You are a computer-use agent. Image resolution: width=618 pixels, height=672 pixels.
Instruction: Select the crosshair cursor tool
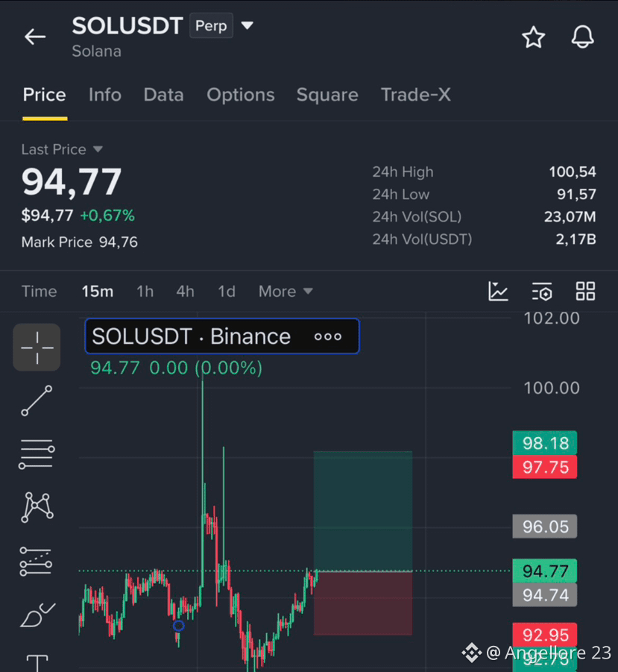coord(37,347)
